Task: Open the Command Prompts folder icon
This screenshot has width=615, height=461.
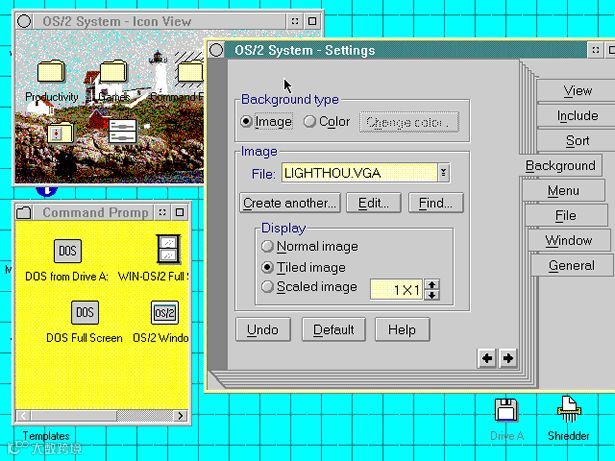Action: point(191,73)
